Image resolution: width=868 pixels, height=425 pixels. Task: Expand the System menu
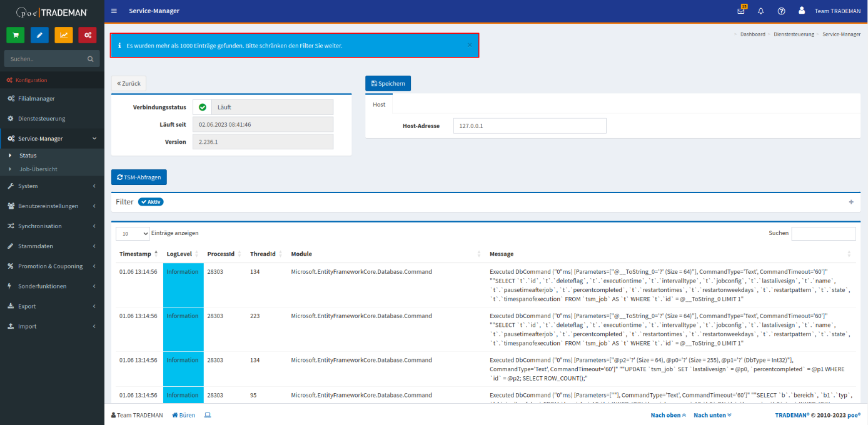point(52,186)
